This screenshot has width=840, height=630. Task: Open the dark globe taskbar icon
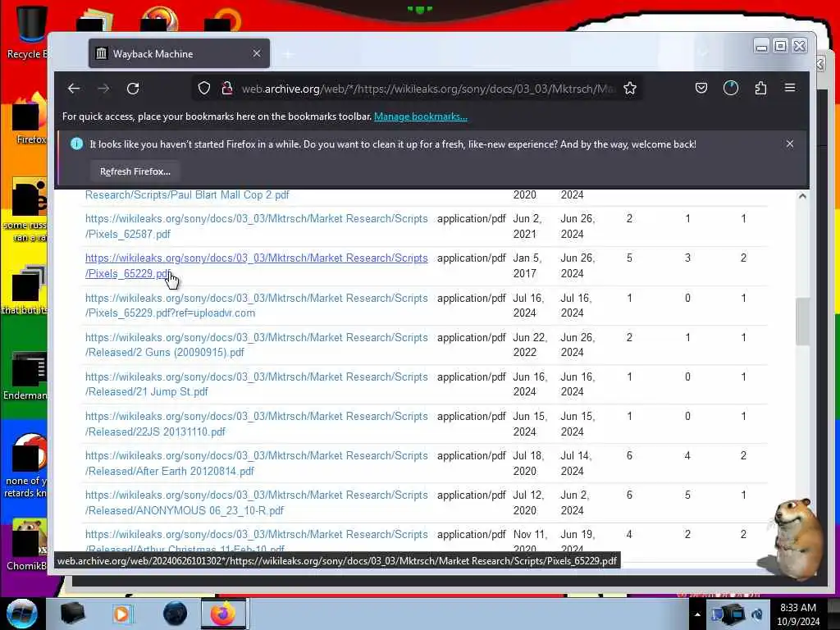[175, 614]
